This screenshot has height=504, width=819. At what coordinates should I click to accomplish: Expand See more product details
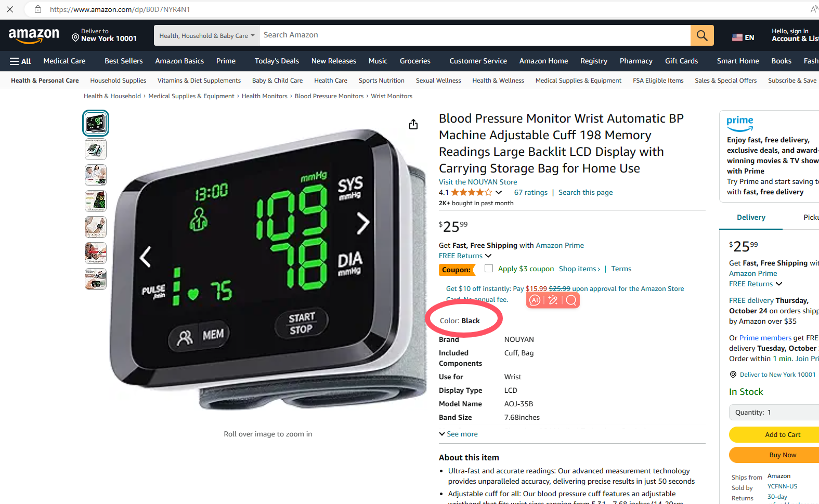click(458, 434)
